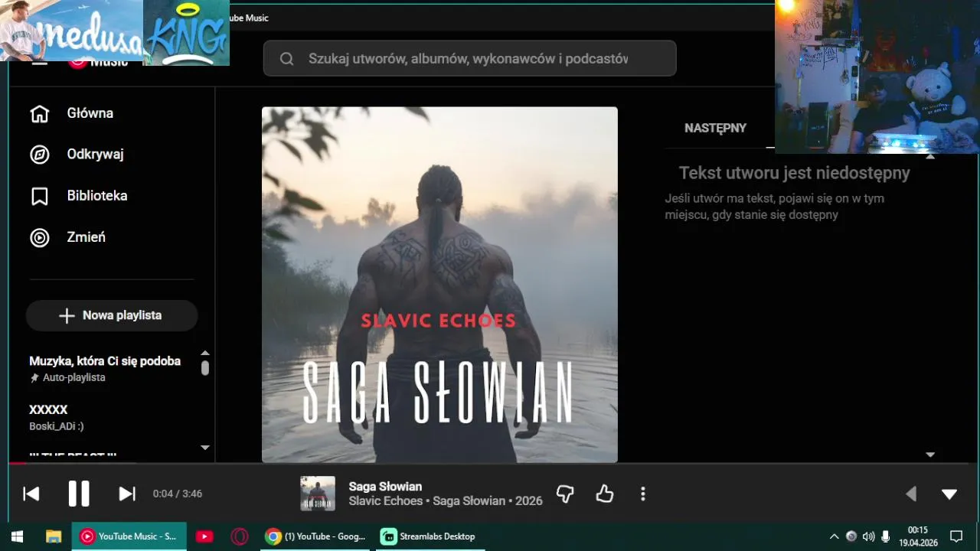The image size is (980, 551).
Task: Click the hamburger menu icon
Action: pos(39,64)
